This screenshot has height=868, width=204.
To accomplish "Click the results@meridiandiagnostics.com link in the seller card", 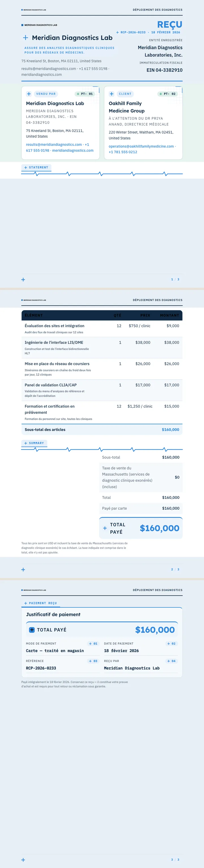I will [54, 144].
